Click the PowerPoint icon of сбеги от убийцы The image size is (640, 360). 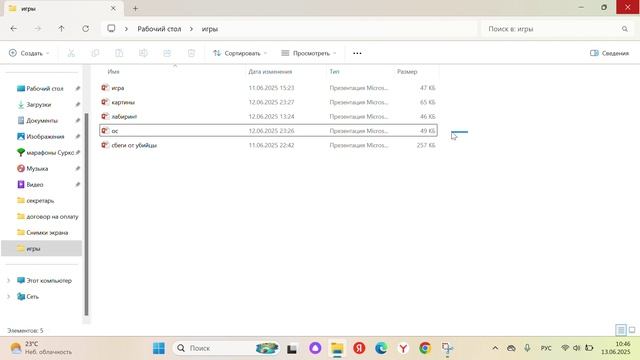pos(105,145)
